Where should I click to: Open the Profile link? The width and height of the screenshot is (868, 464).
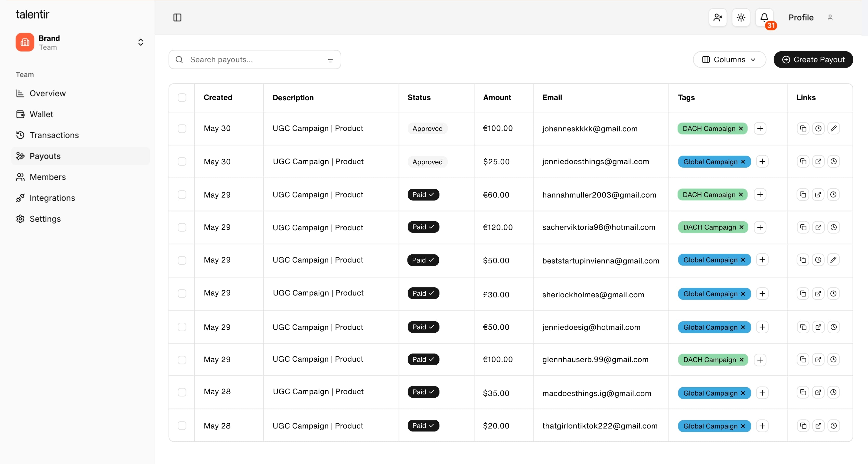click(801, 17)
